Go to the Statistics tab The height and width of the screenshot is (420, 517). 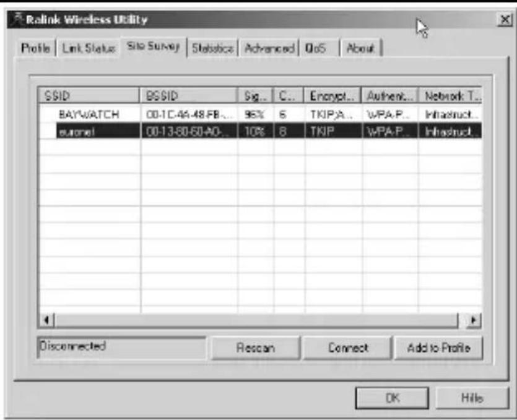[x=213, y=48]
